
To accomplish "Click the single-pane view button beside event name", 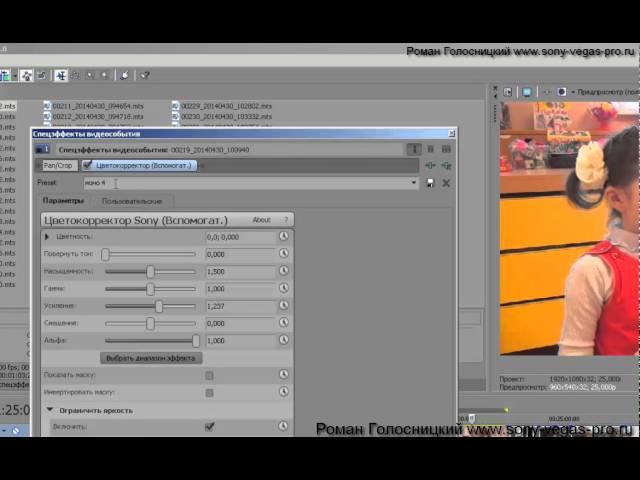I will [x=414, y=149].
